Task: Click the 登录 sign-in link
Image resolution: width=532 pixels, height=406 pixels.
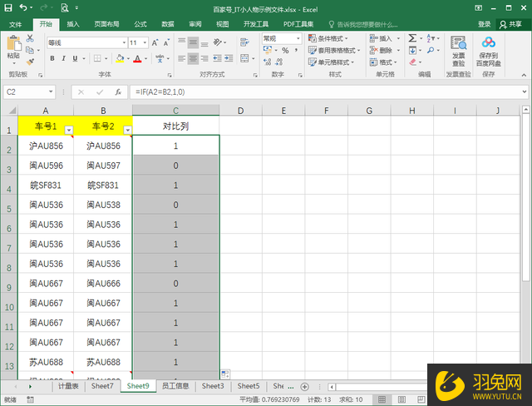Action: [484, 24]
